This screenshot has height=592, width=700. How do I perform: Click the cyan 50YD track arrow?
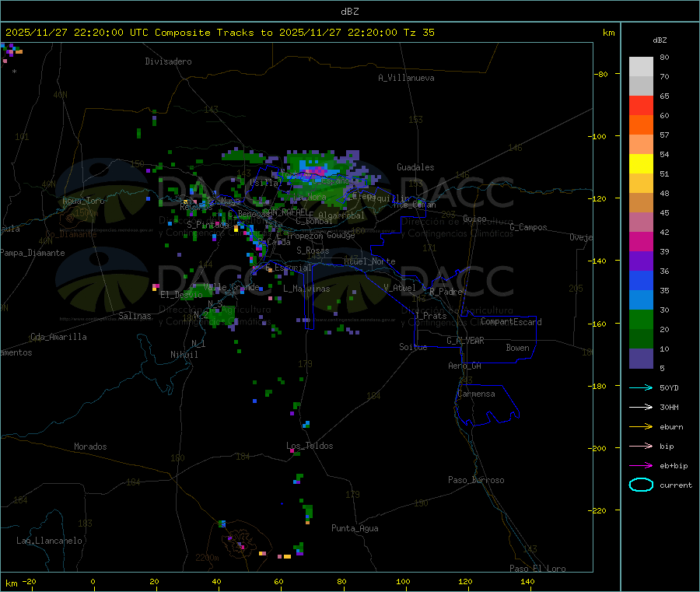coord(641,387)
